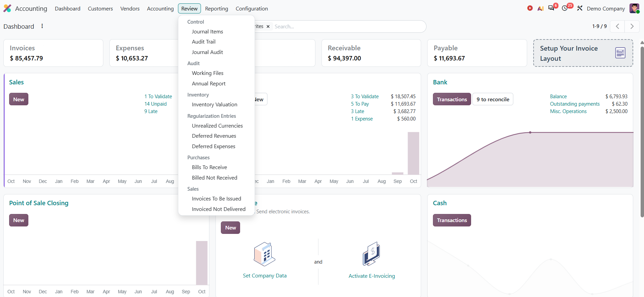
Task: Open the Sales journal title
Action: [16, 82]
